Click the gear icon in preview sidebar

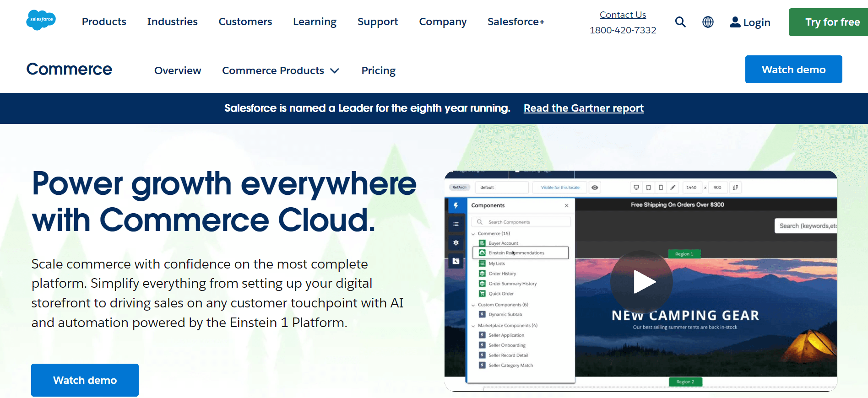click(456, 243)
